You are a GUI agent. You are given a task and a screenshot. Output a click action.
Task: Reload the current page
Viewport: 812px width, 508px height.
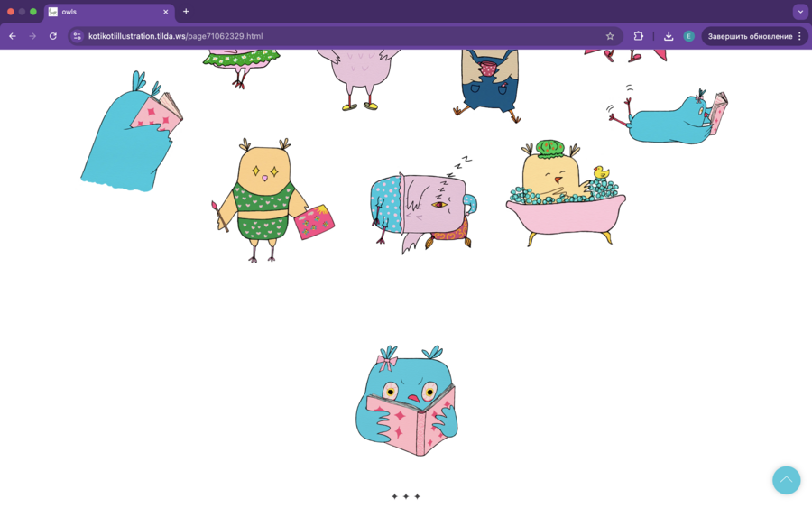[53, 36]
